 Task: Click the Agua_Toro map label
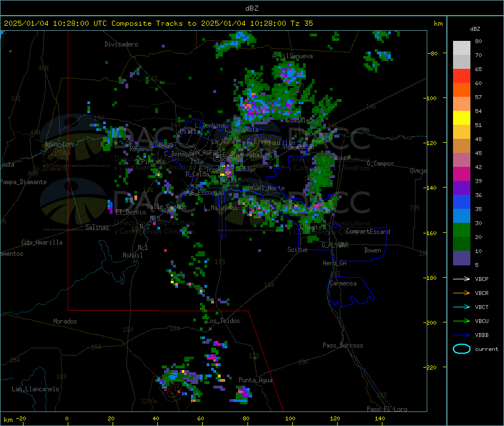click(60, 144)
